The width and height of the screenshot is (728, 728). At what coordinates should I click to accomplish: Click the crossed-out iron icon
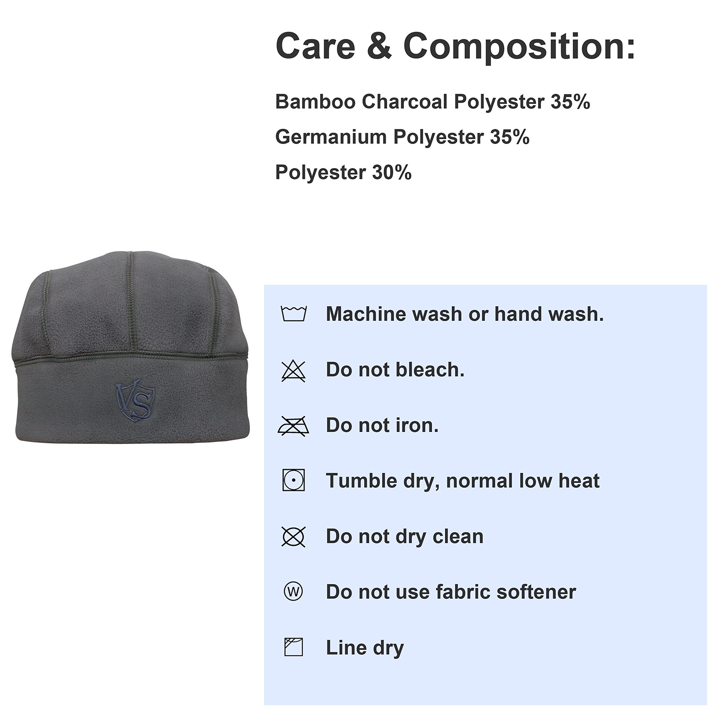[x=293, y=427]
